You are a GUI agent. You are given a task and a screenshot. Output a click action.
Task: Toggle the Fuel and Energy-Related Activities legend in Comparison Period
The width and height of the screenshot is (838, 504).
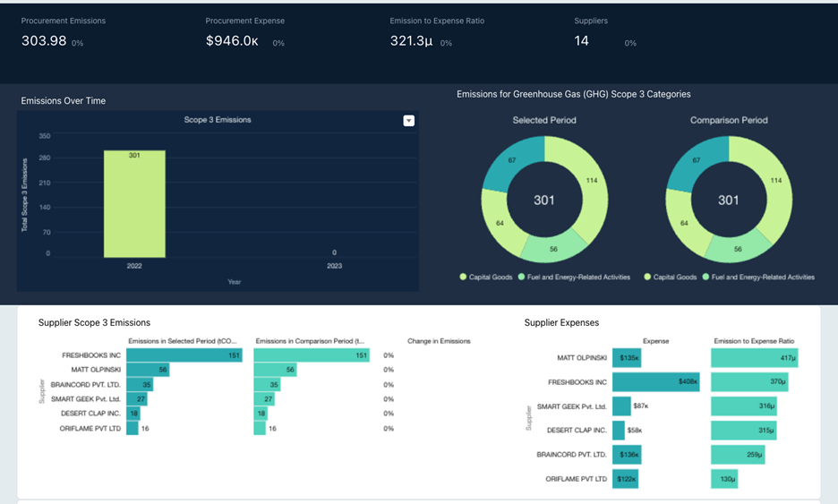[x=758, y=277]
